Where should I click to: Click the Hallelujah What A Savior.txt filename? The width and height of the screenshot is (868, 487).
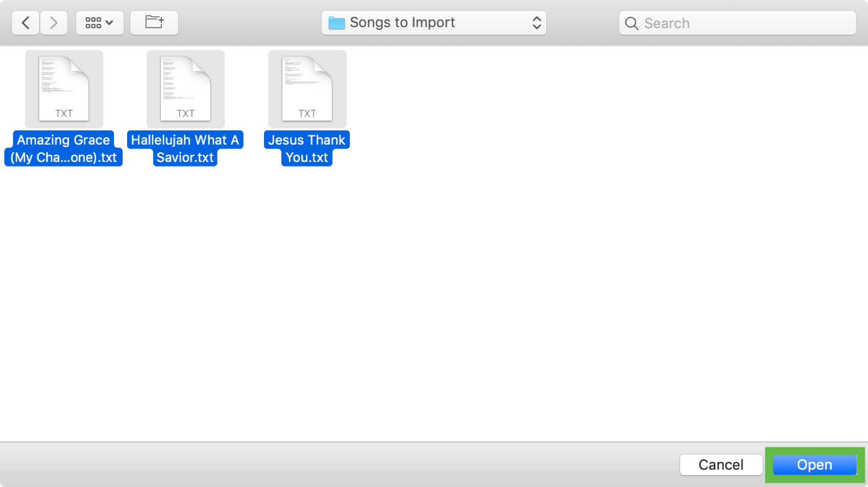point(185,149)
